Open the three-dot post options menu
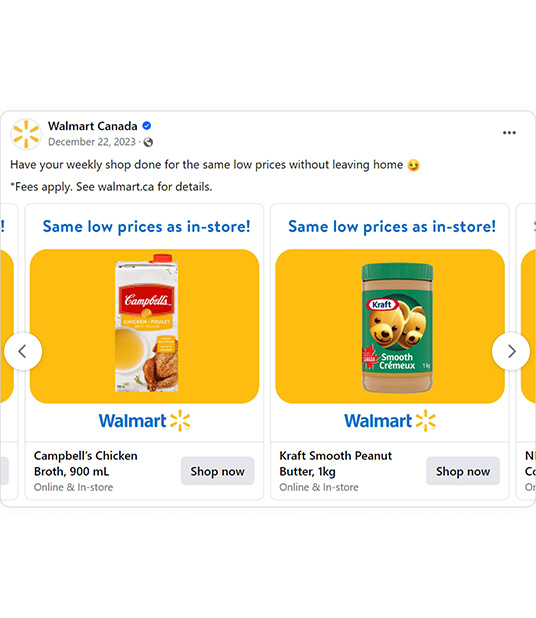This screenshot has width=536, height=618. tap(509, 133)
